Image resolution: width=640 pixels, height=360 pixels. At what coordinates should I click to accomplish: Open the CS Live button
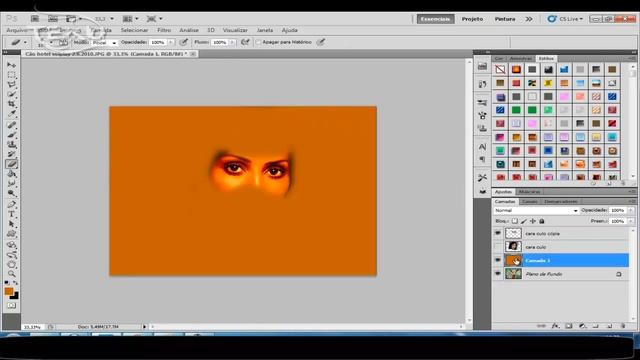coord(565,19)
